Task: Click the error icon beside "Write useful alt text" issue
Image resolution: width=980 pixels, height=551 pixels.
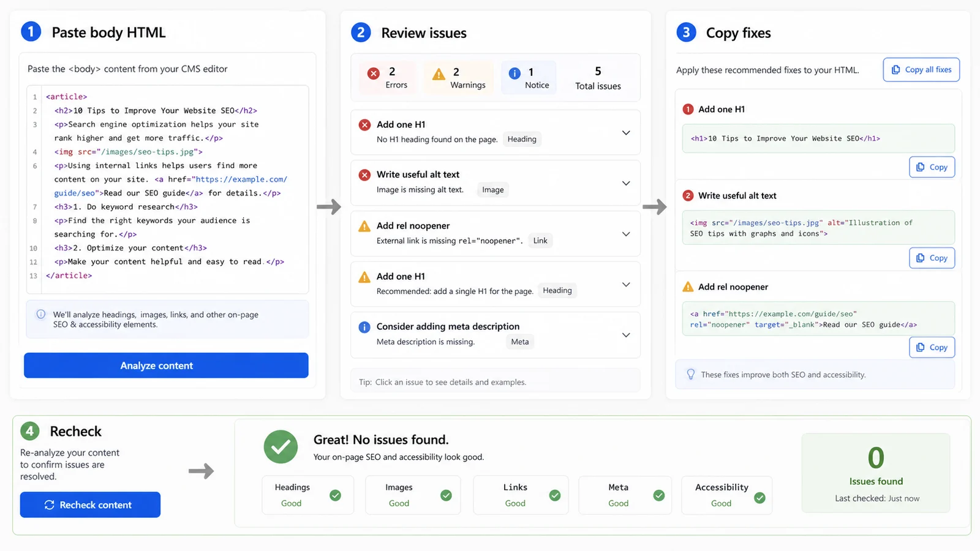Action: pyautogui.click(x=364, y=175)
